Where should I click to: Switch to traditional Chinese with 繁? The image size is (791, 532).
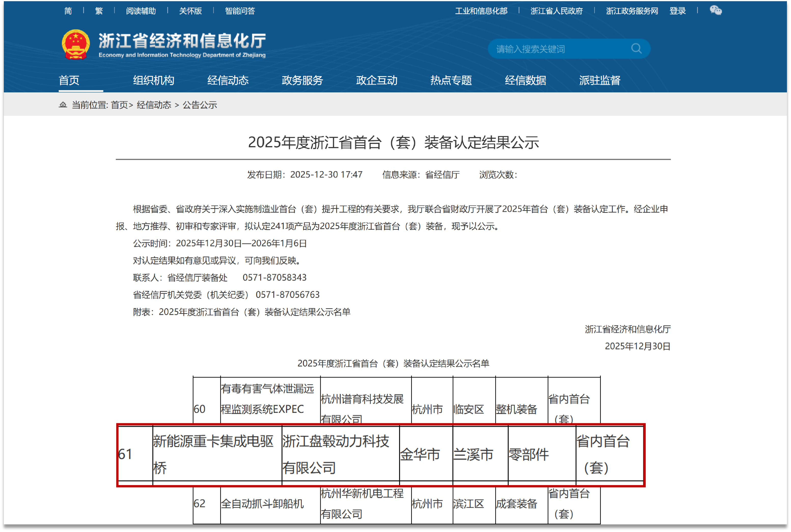[x=99, y=10]
